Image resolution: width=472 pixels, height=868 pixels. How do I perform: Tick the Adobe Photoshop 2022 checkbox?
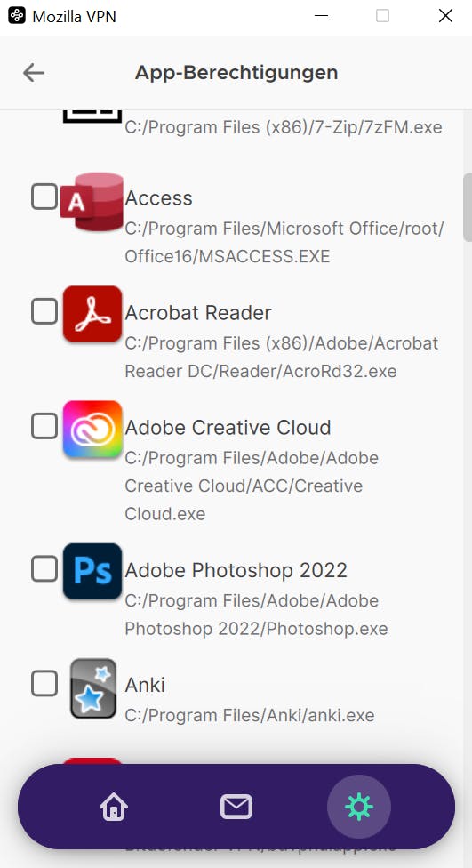click(44, 568)
